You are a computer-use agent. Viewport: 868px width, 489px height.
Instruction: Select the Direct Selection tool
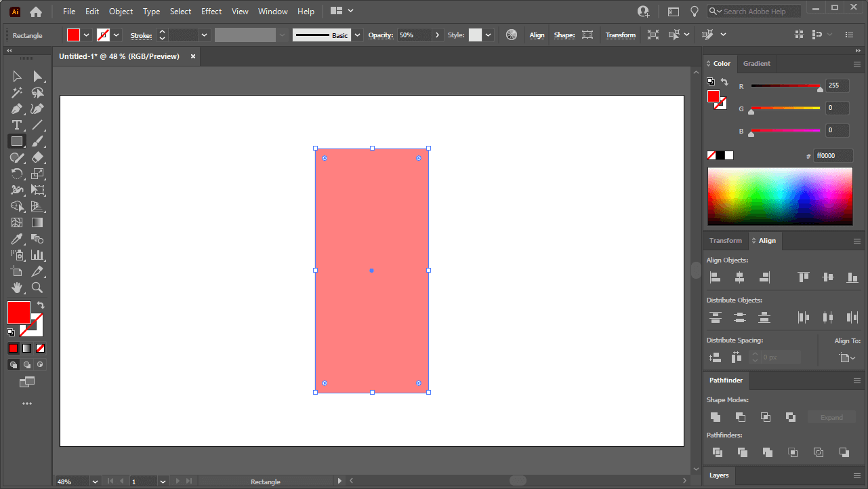pos(38,77)
